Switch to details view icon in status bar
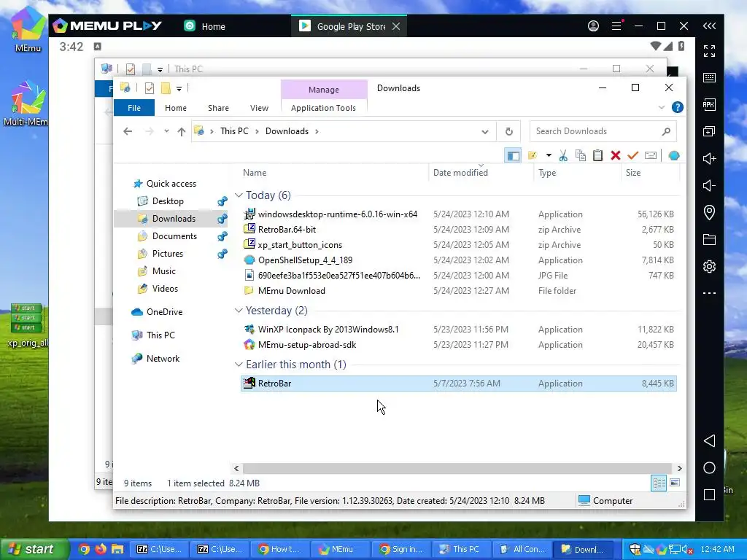The height and width of the screenshot is (560, 747). (x=659, y=483)
